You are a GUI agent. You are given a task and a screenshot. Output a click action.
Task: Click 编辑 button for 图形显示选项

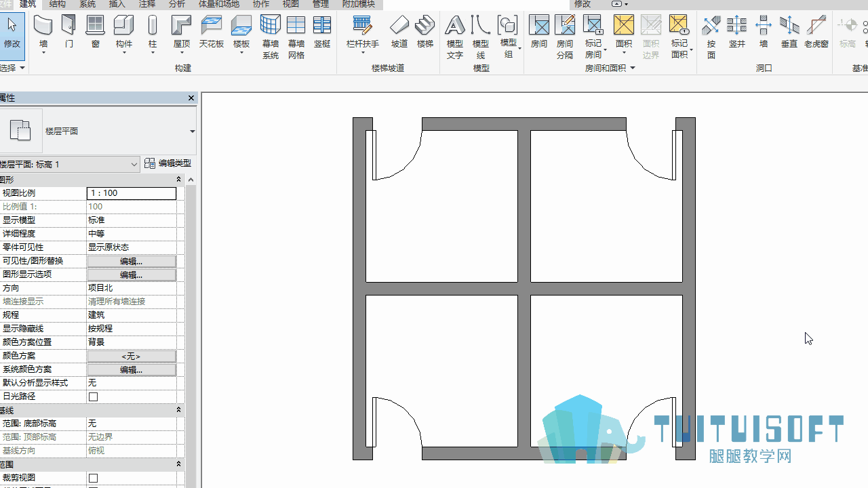(132, 274)
